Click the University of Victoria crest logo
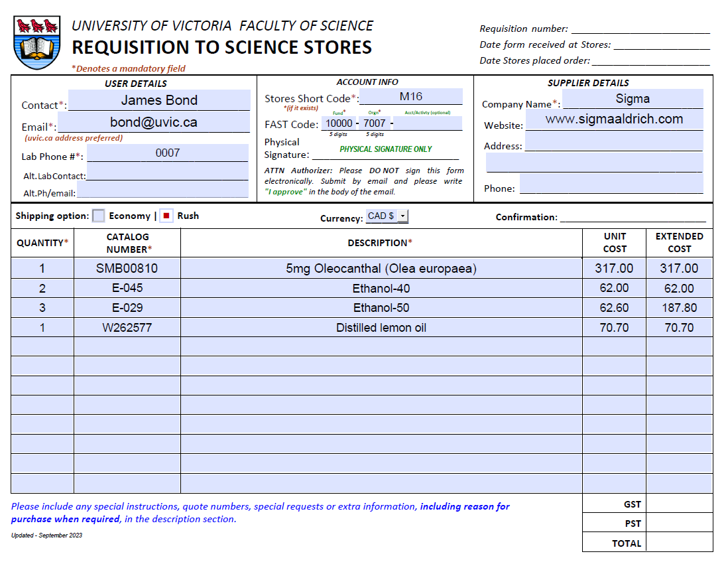This screenshot has width=728, height=564. point(36,42)
